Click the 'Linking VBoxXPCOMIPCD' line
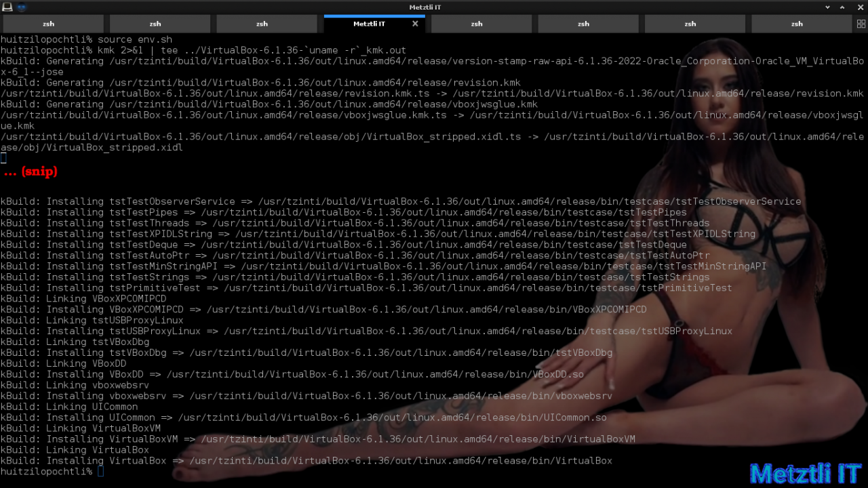Image resolution: width=868 pixels, height=488 pixels. tap(83, 299)
